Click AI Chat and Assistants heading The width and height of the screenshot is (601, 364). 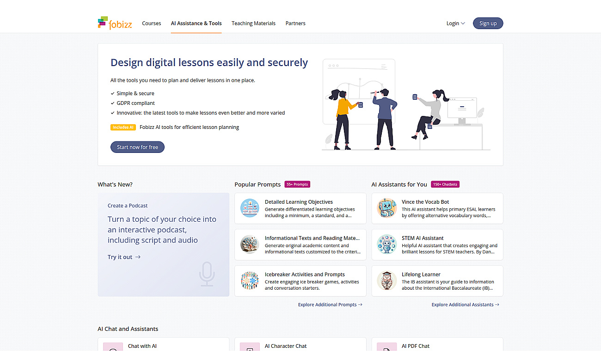click(x=128, y=329)
